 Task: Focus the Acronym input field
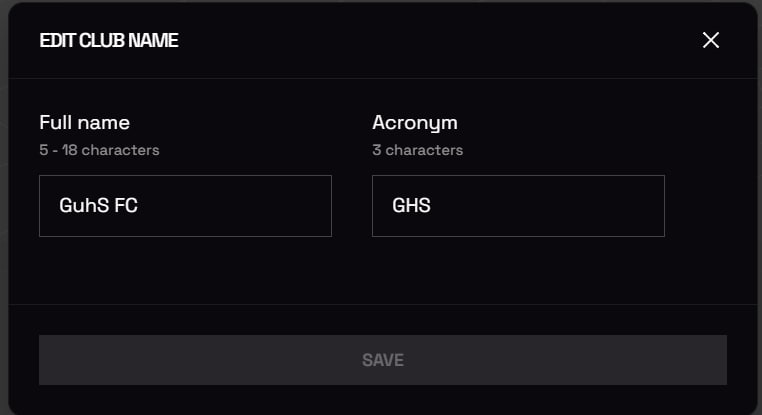pos(518,206)
